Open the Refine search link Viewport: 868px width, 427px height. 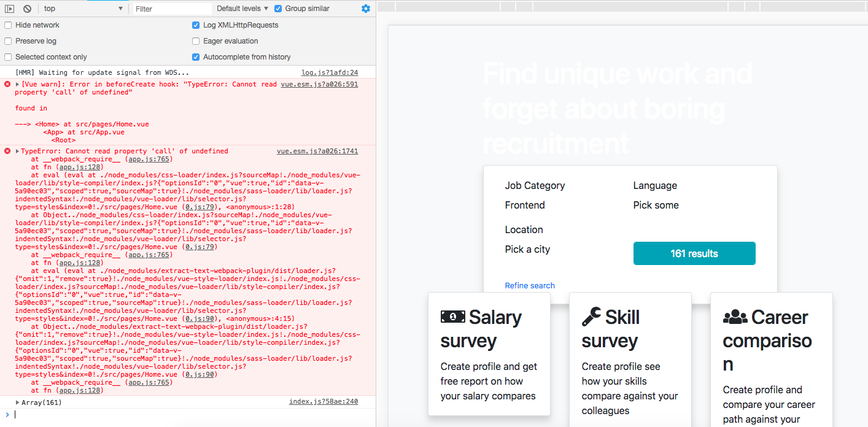[x=529, y=285]
